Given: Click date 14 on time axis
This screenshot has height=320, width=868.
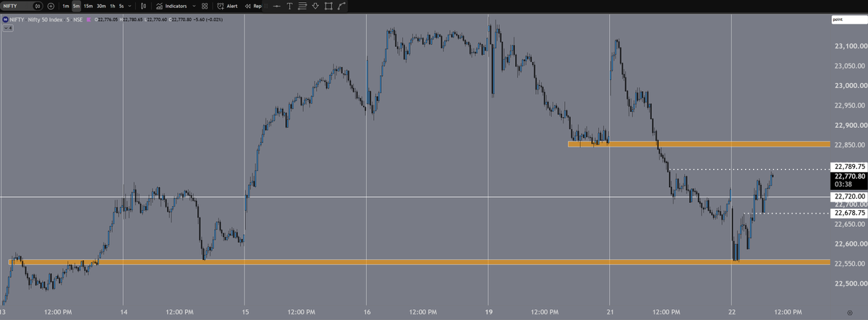Looking at the screenshot, I should point(124,313).
